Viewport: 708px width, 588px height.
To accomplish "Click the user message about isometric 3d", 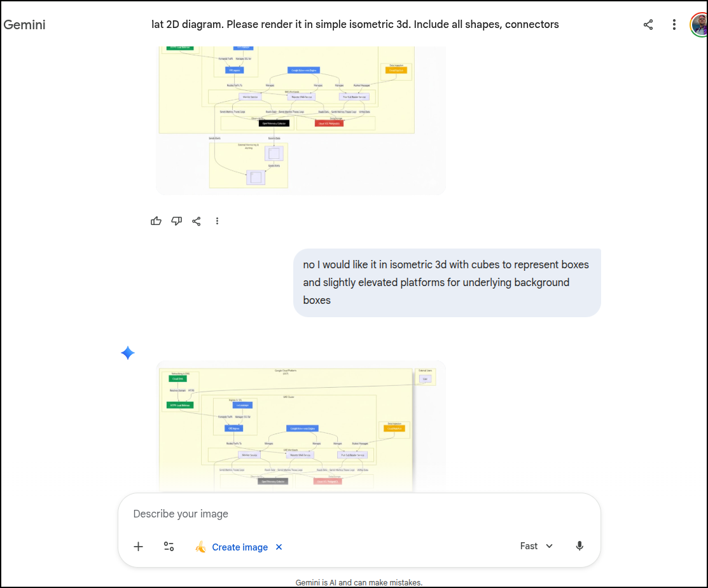I will (447, 282).
